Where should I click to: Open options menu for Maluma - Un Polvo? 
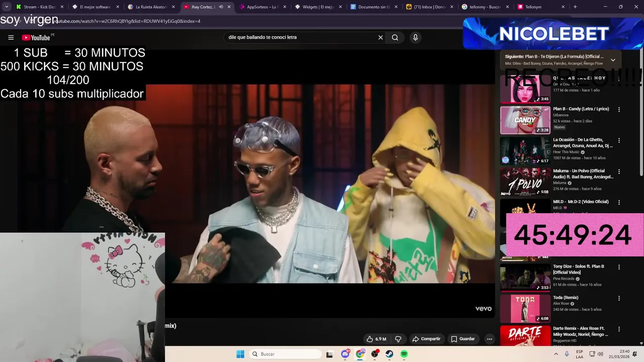pos(619,171)
